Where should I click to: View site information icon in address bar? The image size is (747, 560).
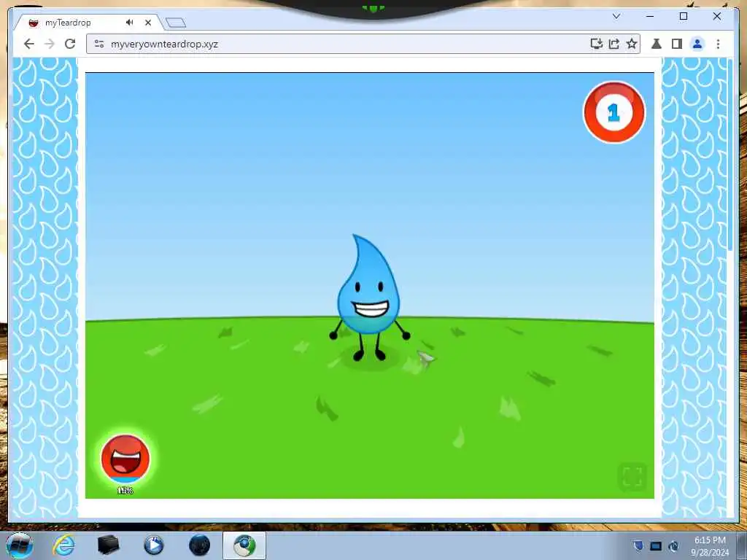[99, 44]
